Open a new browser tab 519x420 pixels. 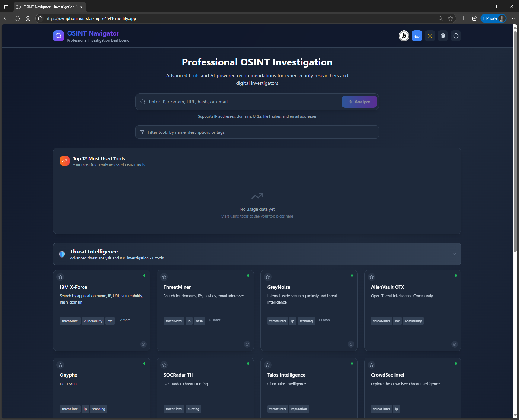(91, 7)
